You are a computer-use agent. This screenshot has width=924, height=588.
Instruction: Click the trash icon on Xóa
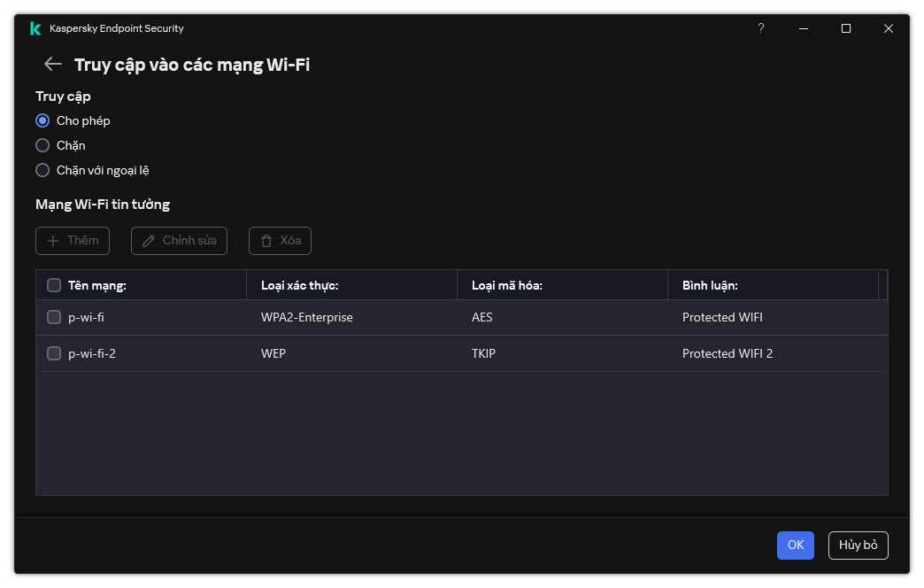(266, 241)
